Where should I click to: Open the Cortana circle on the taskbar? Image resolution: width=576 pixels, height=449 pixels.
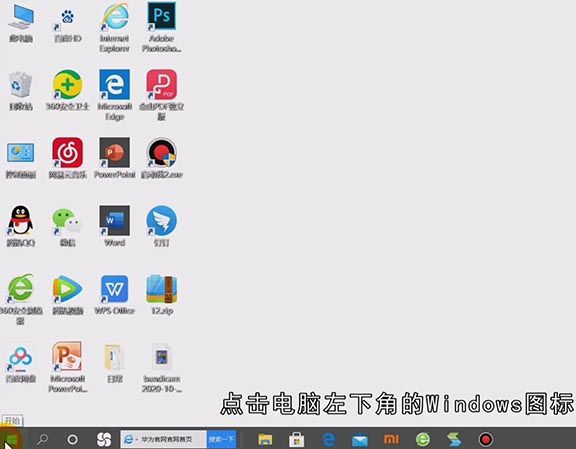(x=73, y=439)
